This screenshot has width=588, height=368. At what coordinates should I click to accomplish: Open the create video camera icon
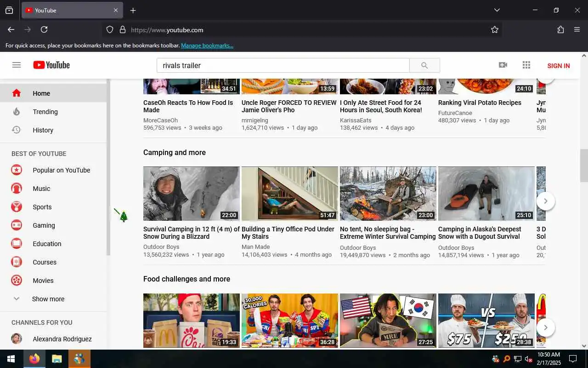[x=503, y=65]
